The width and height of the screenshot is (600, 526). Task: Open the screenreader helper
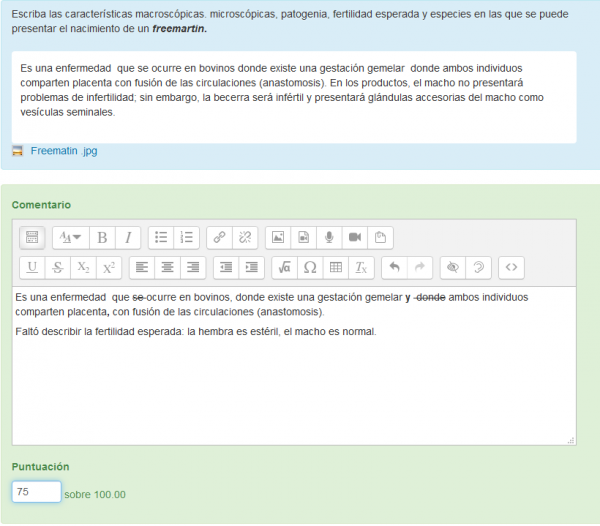[478, 267]
